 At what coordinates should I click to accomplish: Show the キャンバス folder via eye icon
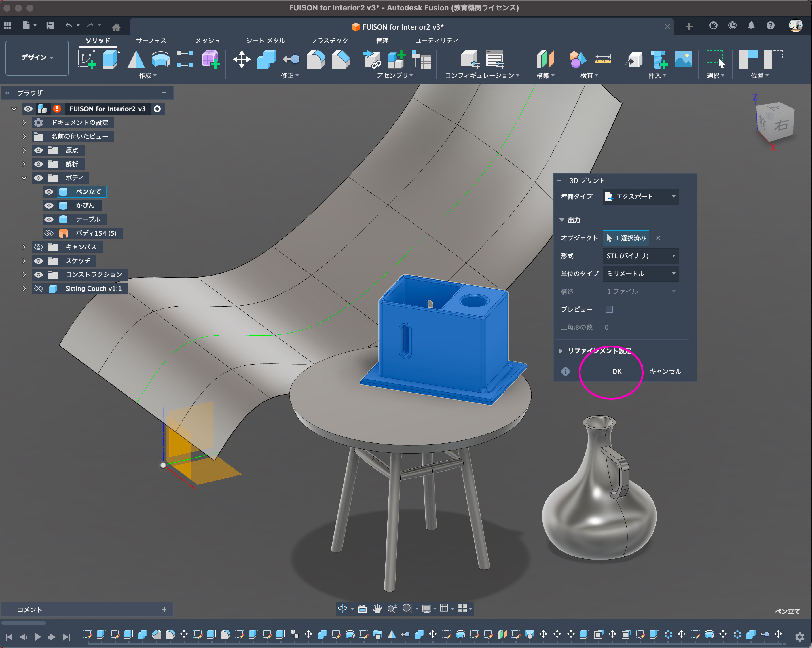point(38,247)
